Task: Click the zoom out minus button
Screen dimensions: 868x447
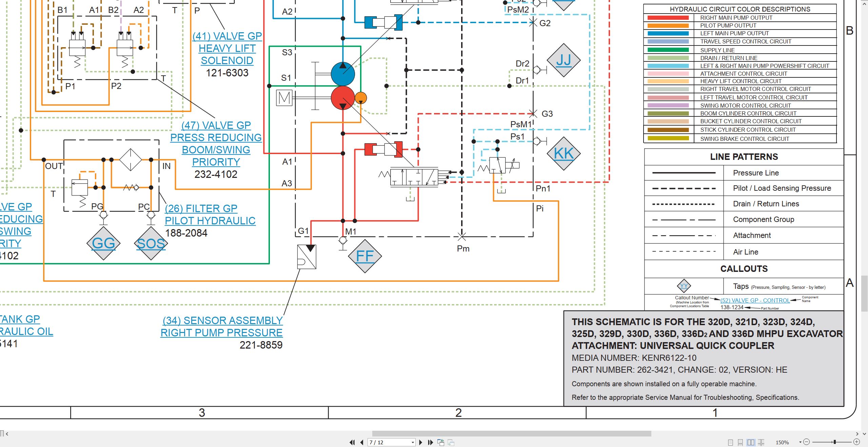Action: pos(807,442)
